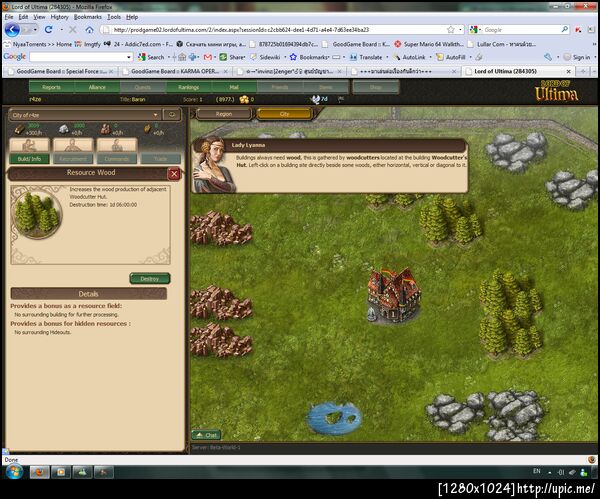
Task: Open the Alliance button
Action: click(x=97, y=87)
